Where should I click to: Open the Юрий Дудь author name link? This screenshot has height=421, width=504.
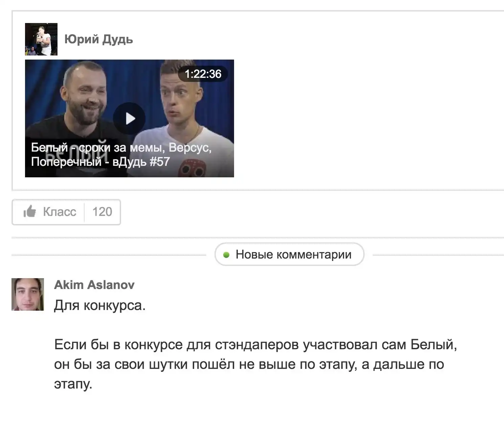click(x=99, y=39)
